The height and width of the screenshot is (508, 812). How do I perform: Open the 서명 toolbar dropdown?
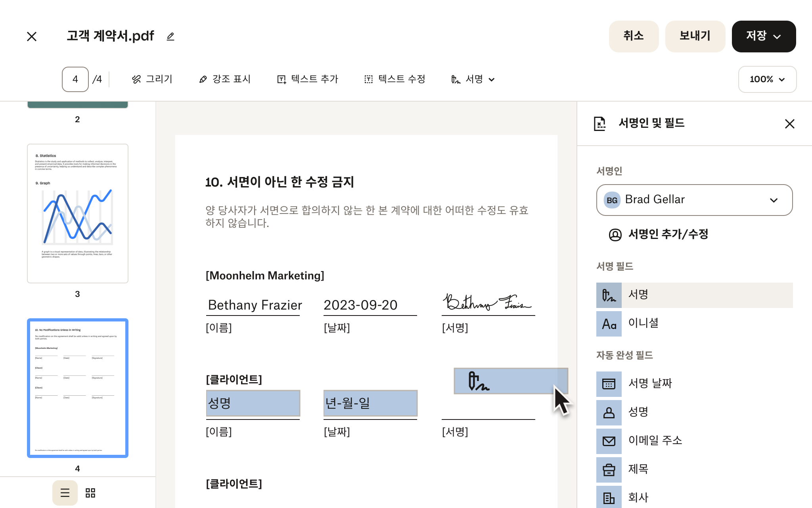coord(473,79)
